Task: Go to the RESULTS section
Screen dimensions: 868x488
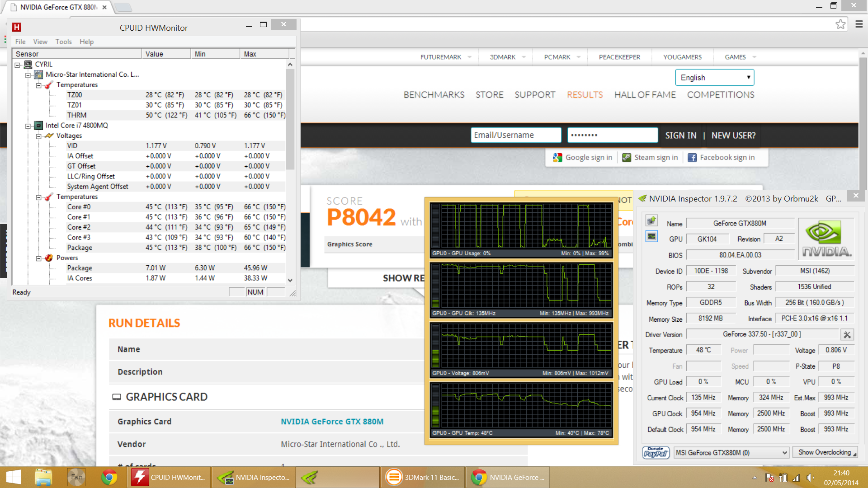Action: pos(585,95)
